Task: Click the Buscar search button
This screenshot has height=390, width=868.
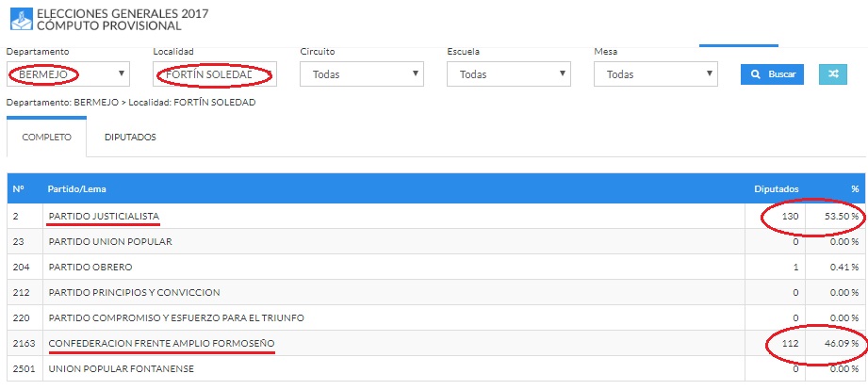Action: (772, 74)
